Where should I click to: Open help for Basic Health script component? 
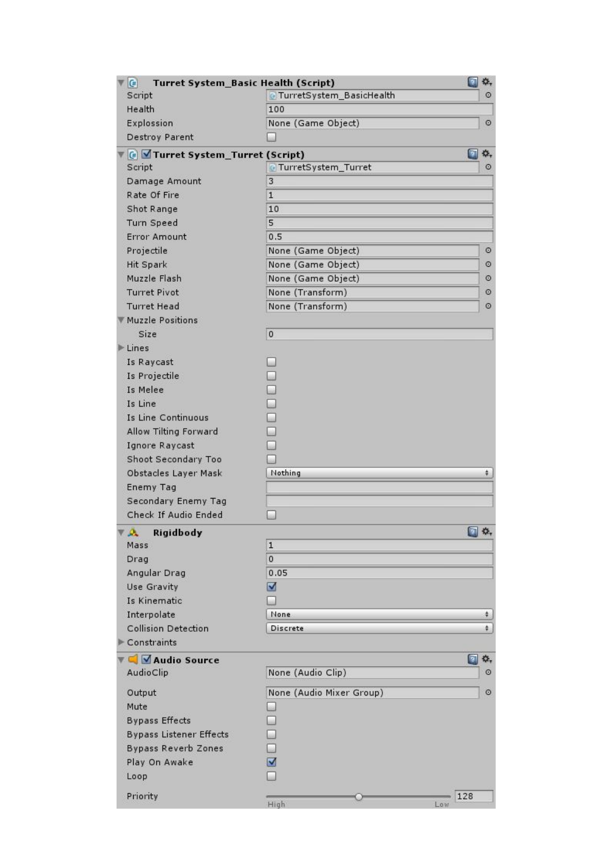[472, 82]
